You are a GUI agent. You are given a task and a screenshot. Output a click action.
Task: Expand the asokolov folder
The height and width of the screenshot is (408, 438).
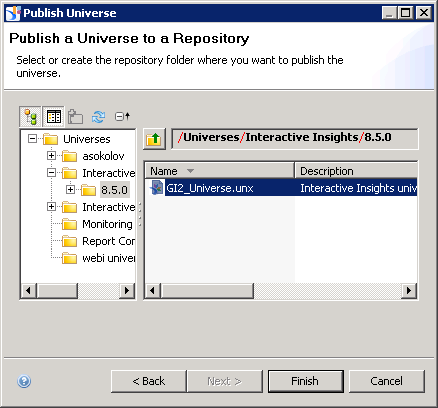[x=51, y=155]
